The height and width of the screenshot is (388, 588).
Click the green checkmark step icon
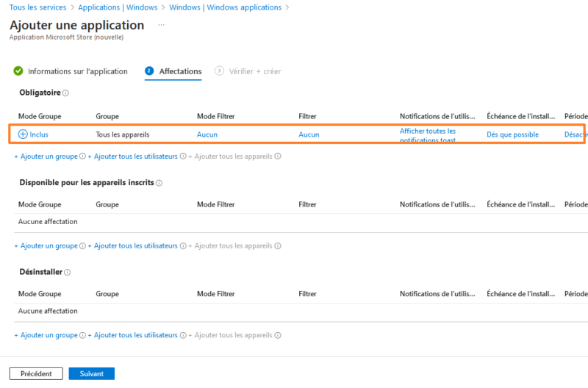tap(18, 71)
